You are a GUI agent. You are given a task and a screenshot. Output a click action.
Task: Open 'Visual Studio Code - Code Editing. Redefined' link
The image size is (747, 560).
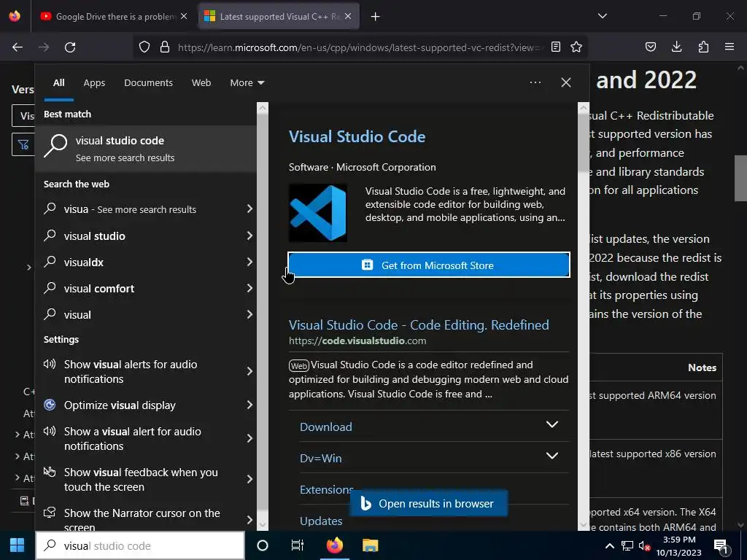419,324
